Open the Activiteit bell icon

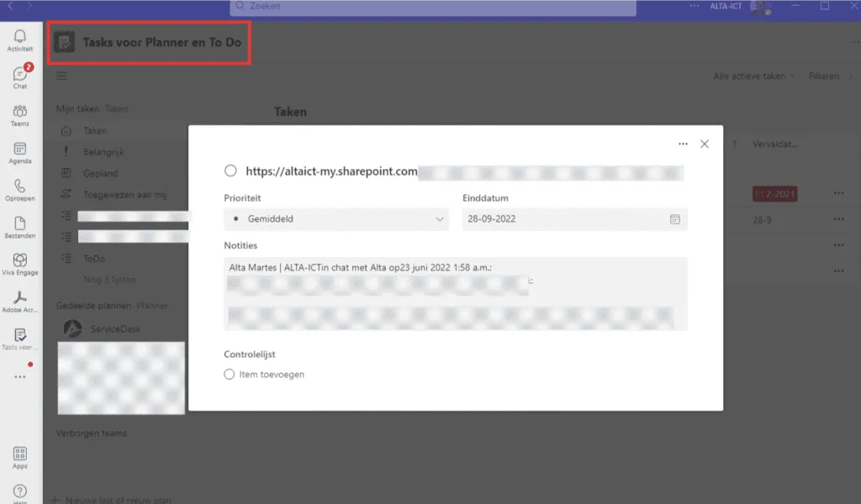click(18, 37)
